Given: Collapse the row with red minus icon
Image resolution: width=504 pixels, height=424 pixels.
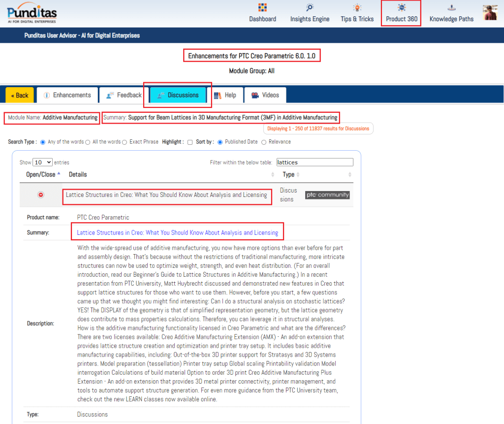Looking at the screenshot, I should coord(41,195).
